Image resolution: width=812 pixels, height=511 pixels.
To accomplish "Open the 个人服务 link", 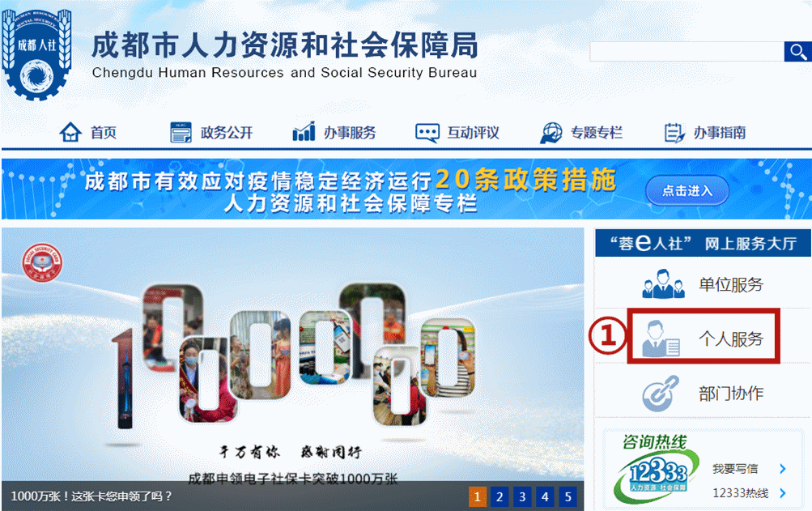I will pos(731,339).
